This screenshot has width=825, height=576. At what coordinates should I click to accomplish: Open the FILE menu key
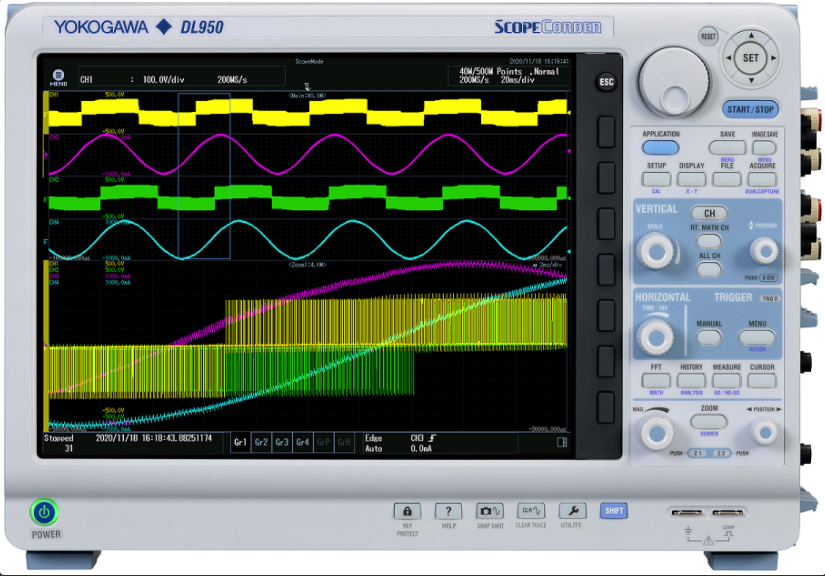click(x=727, y=179)
